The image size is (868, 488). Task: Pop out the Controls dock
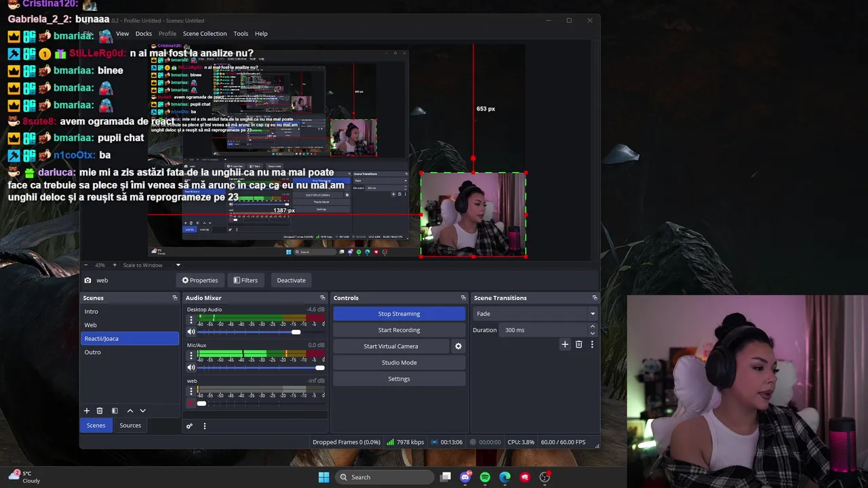464,298
